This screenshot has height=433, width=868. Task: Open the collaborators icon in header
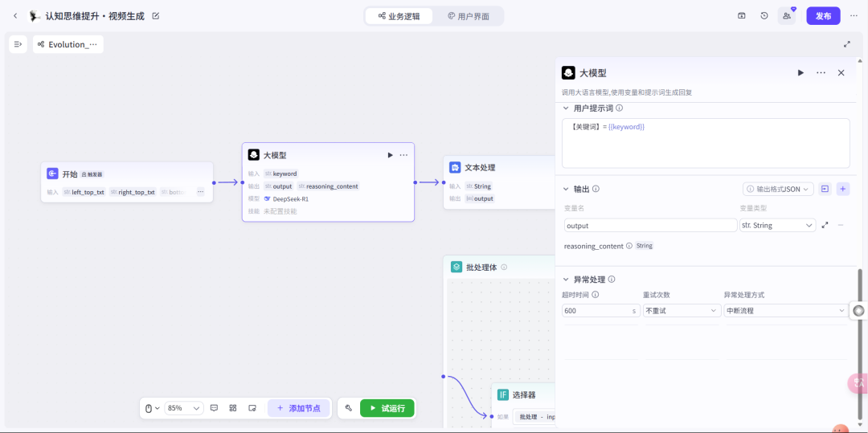[x=787, y=16]
